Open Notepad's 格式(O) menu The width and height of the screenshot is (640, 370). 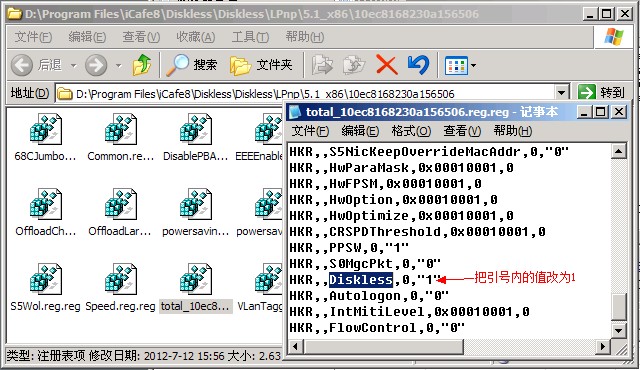411,131
